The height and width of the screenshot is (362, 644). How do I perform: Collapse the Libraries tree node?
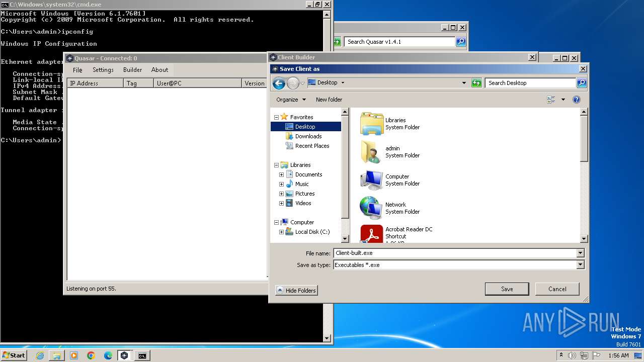pyautogui.click(x=276, y=165)
